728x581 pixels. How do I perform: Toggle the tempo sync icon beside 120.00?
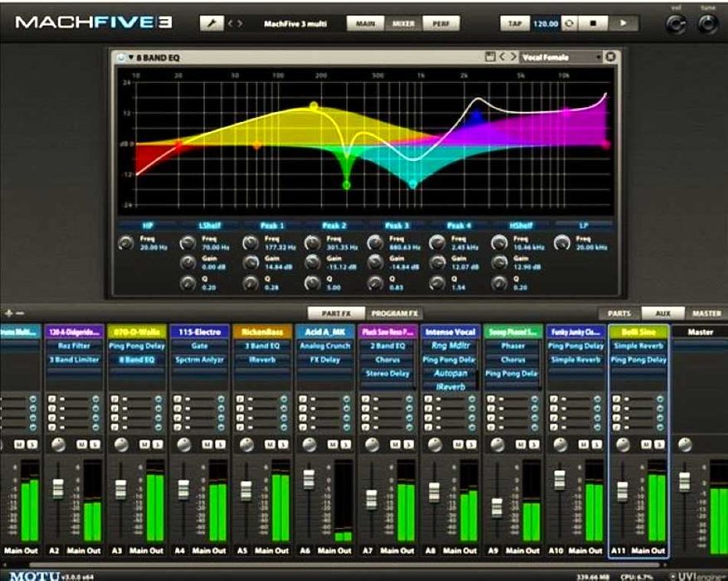click(x=569, y=23)
